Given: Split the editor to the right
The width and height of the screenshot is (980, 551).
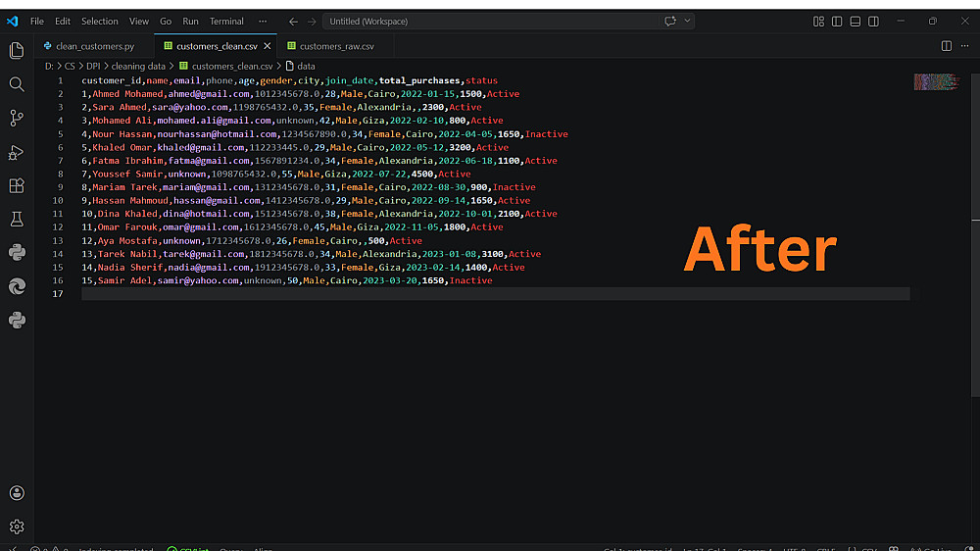Looking at the screenshot, I should click(x=947, y=46).
